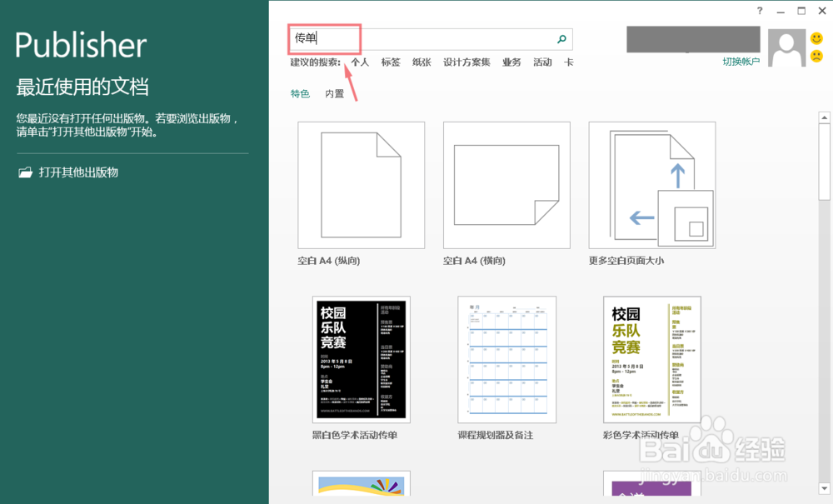Click the folder icon next to 打开其他出版物
Screen dimensions: 833x504
coord(24,172)
